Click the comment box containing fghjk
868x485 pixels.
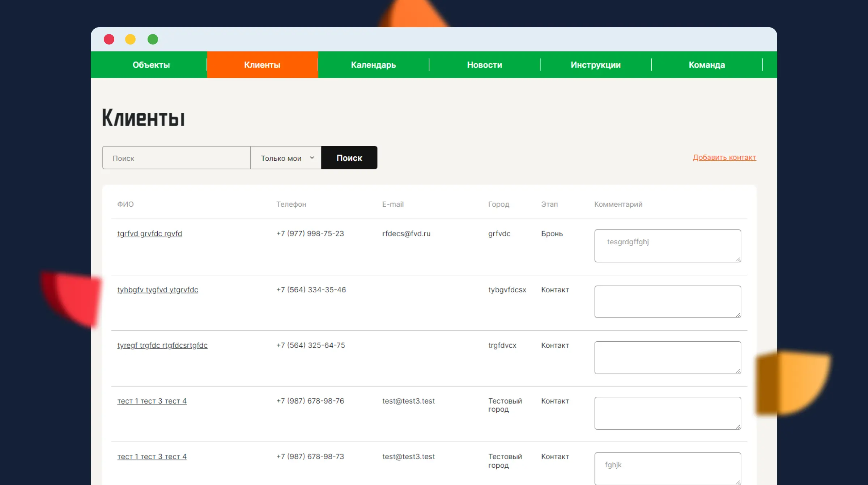pos(667,469)
